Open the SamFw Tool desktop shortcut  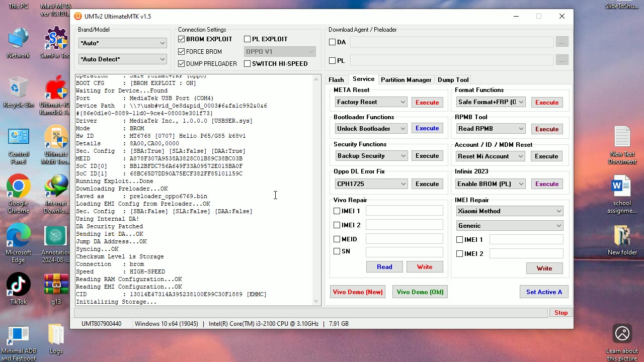tap(56, 44)
